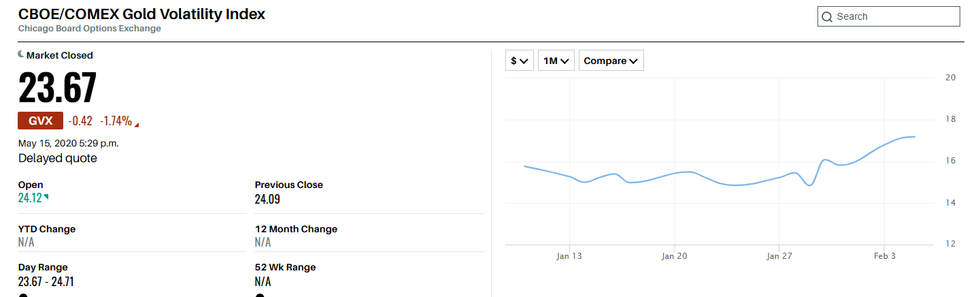This screenshot has height=297, width=980.
Task: Click the Jan 13 date on the chart axis
Action: [569, 256]
